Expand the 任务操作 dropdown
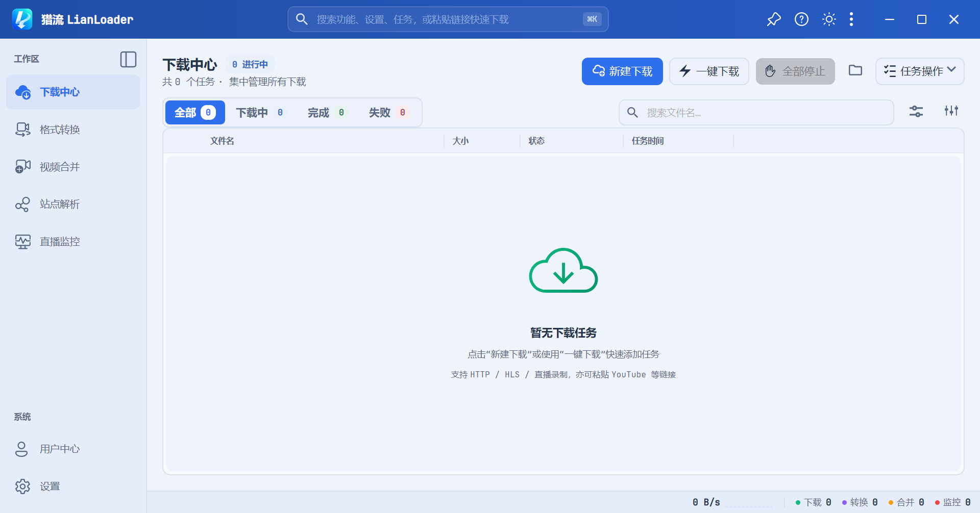980x513 pixels. point(920,71)
